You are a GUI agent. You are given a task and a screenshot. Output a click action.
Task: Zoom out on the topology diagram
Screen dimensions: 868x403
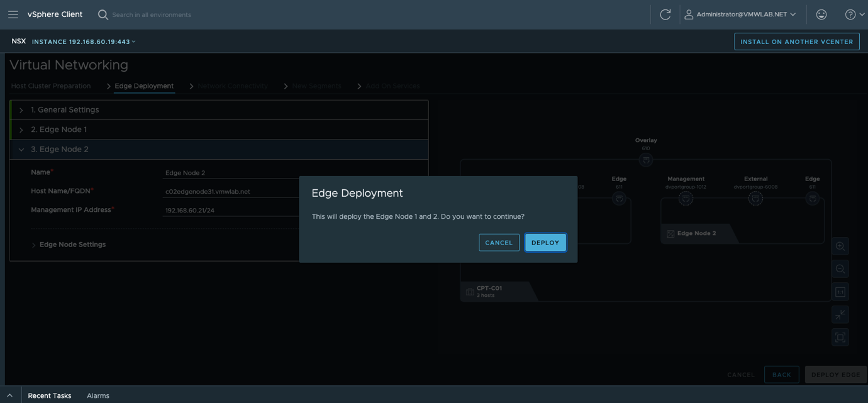(840, 269)
